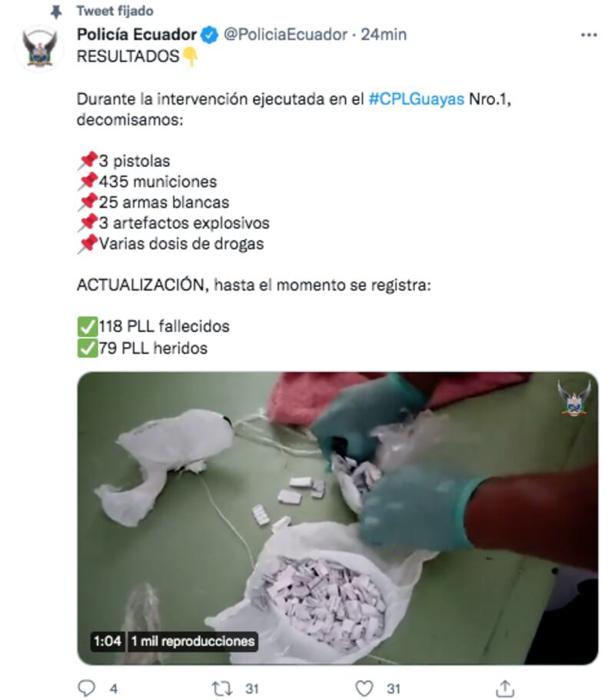Click the pinned tweet pin icon

(56, 12)
